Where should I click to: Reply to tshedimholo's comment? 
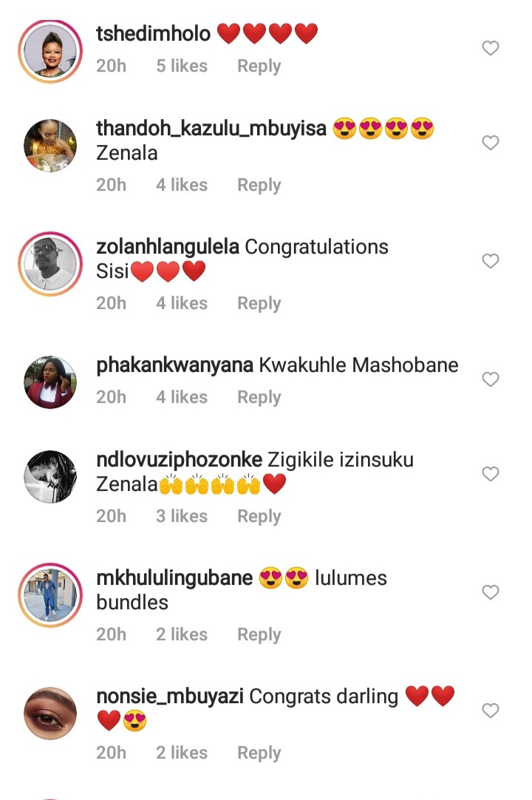tap(259, 67)
